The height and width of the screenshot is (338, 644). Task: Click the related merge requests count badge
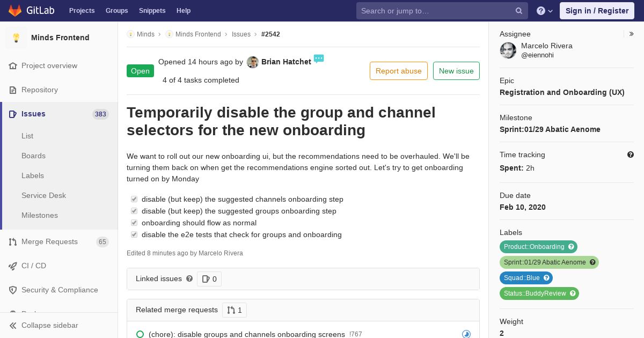click(x=235, y=310)
